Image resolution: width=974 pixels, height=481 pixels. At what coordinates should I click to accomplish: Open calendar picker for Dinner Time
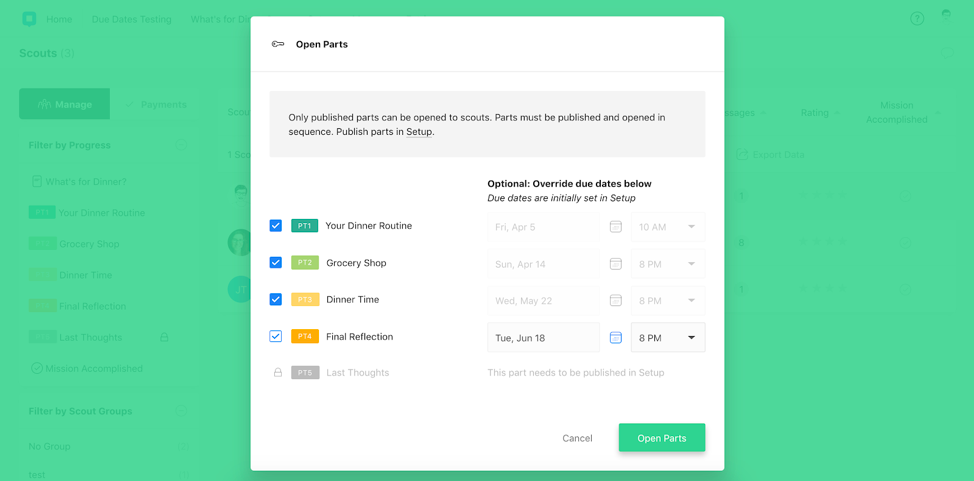pyautogui.click(x=616, y=301)
